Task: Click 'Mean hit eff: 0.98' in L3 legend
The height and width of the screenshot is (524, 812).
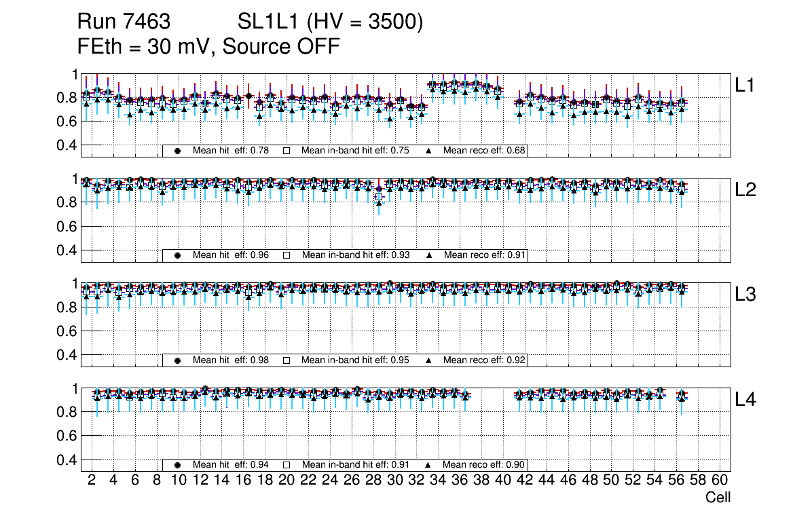Action: pyautogui.click(x=231, y=360)
